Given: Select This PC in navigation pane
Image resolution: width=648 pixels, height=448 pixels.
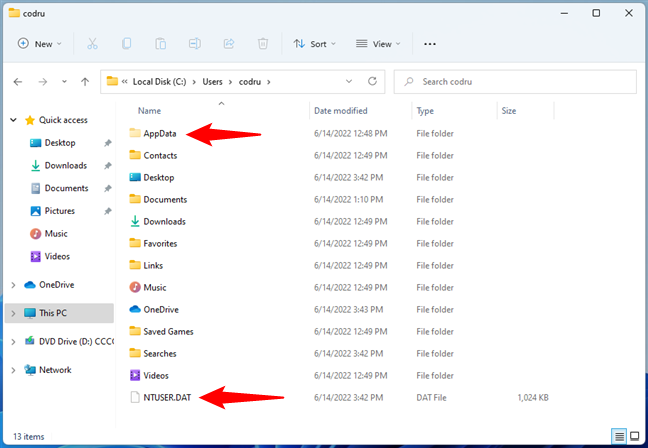Looking at the screenshot, I should [60, 313].
